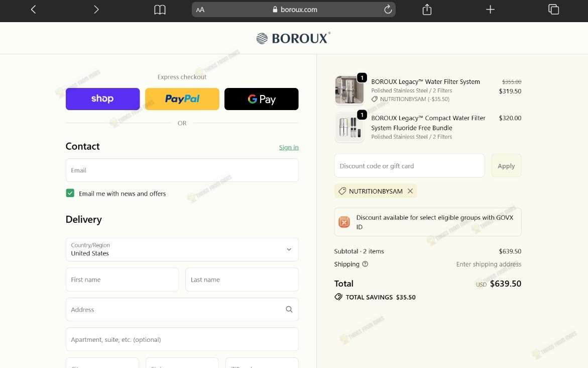
Task: Open the Safari share sheet
Action: [427, 10]
